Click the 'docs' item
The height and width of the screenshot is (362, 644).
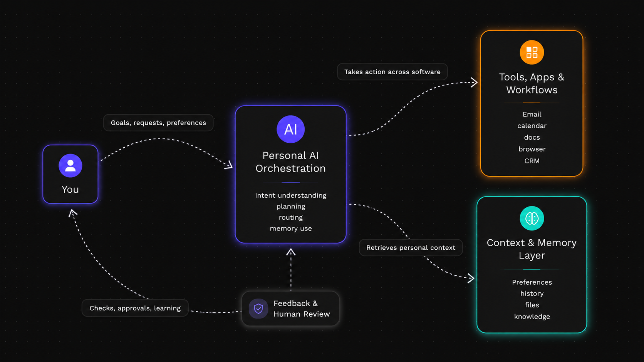[x=532, y=137]
